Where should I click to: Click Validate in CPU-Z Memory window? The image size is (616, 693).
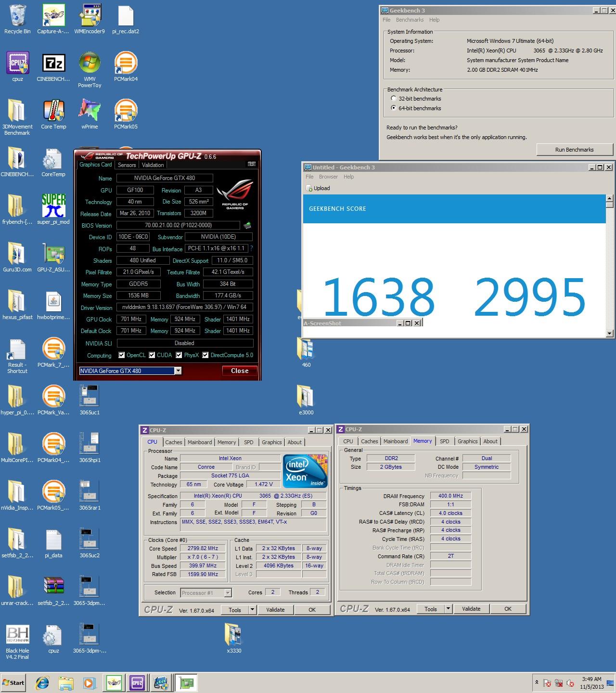coord(471,609)
